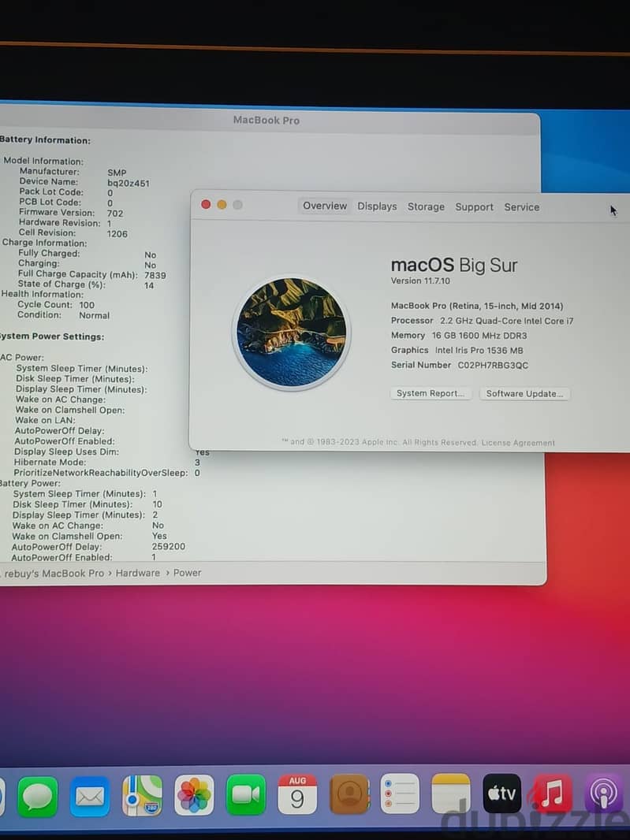Open the Music app in the Dock
630x840 pixels.
(552, 794)
